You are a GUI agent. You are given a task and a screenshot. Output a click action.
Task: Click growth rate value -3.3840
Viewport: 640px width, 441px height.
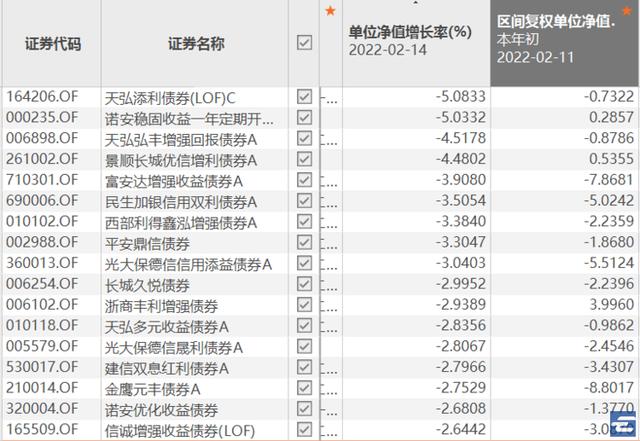tap(461, 221)
